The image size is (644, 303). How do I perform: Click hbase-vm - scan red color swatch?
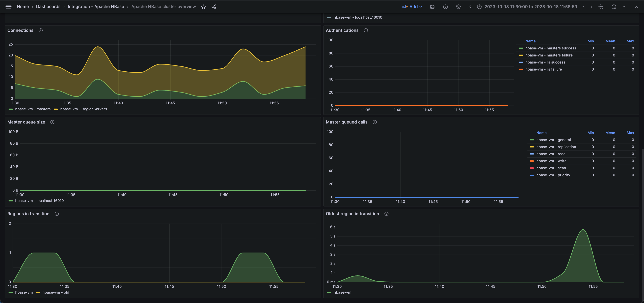(x=532, y=168)
